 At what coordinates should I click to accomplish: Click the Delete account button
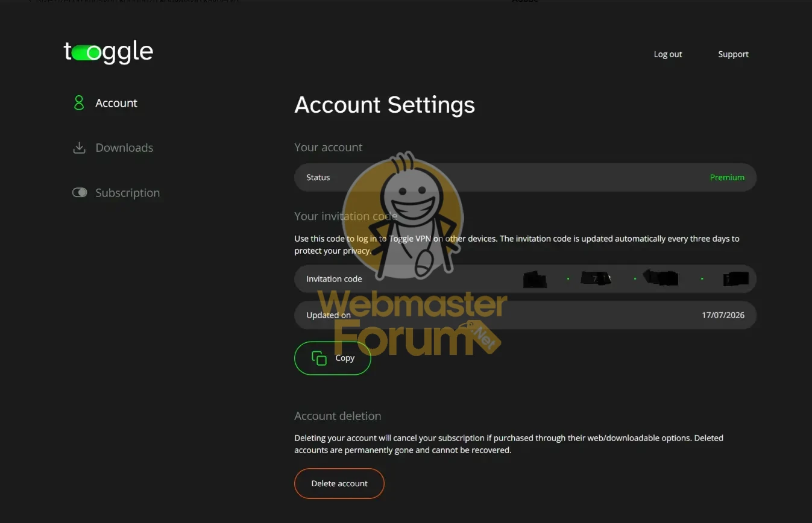339,483
